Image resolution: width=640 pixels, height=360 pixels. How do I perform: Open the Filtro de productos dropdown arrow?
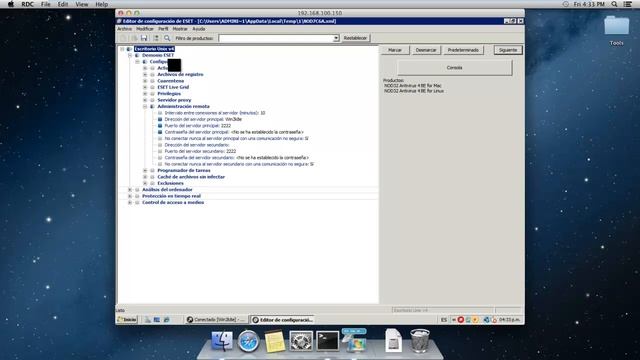click(336, 38)
